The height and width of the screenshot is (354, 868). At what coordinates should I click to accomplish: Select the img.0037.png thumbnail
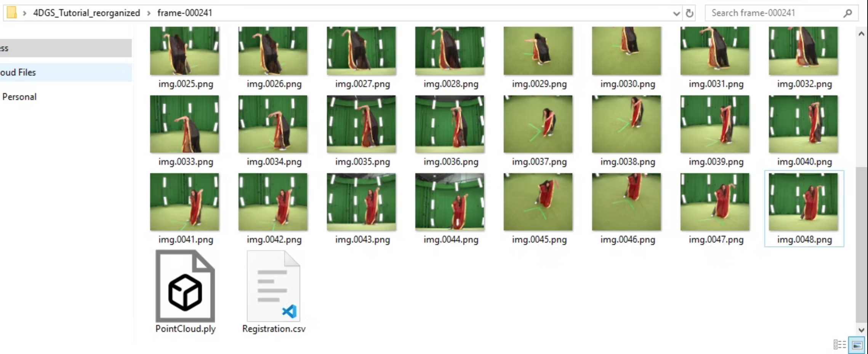click(538, 124)
